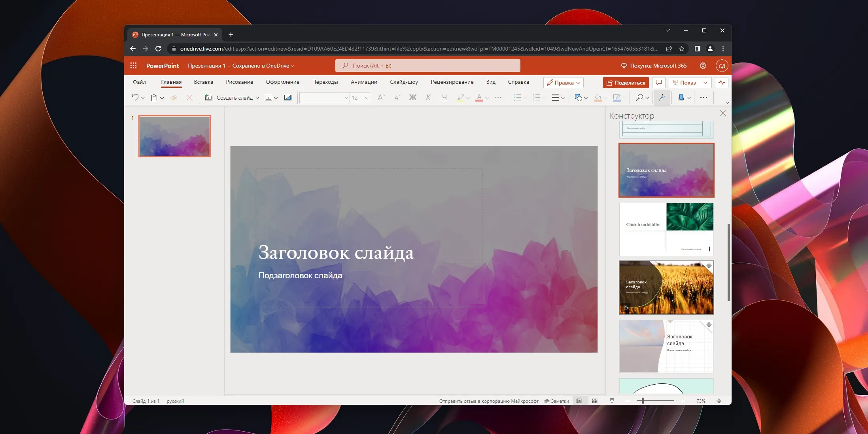
Task: Click the Paste clipboard icon
Action: coord(154,98)
